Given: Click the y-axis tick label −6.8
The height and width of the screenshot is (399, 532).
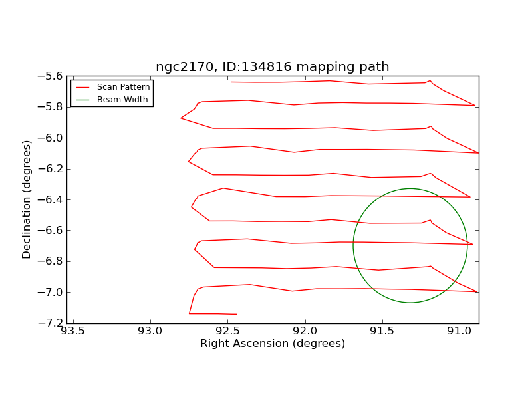Looking at the screenshot, I should pyautogui.click(x=50, y=261).
